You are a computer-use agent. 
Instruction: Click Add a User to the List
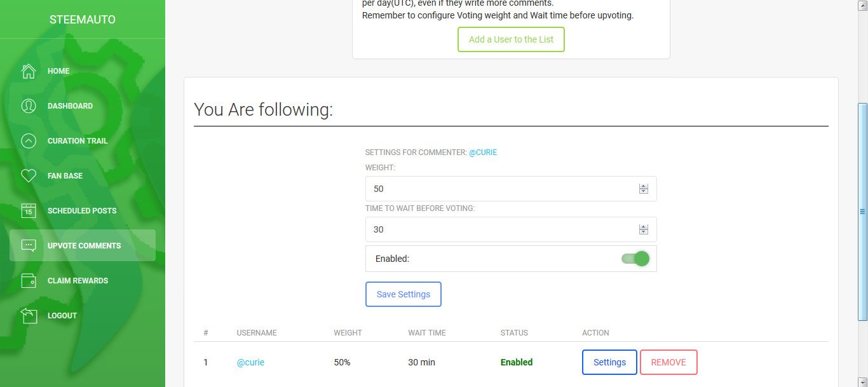[511, 39]
